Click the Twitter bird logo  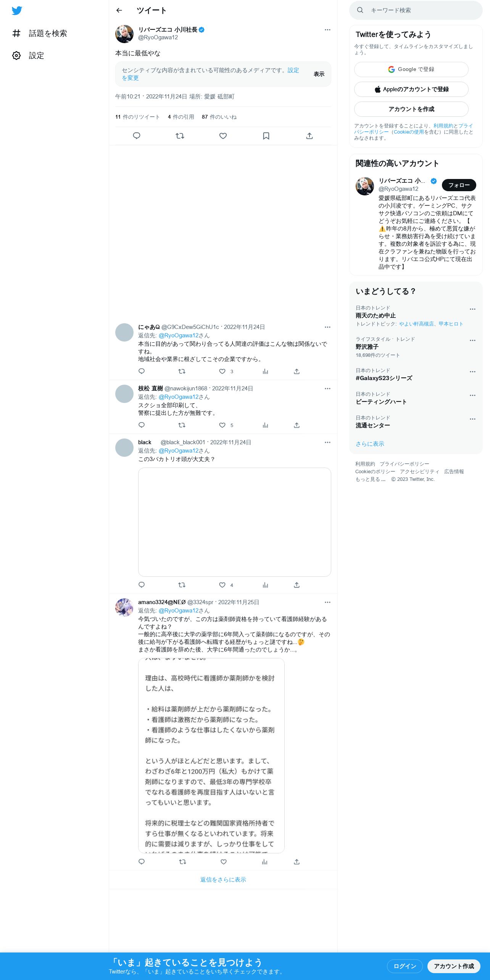[x=17, y=11]
